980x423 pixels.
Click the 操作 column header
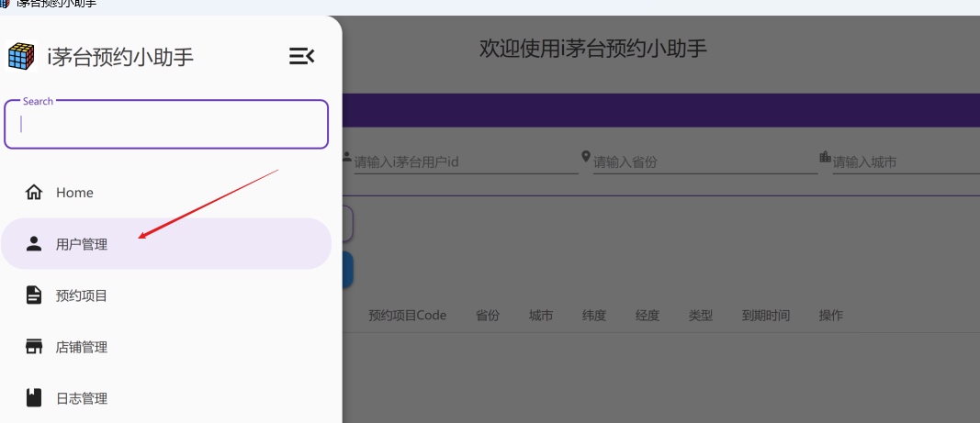pos(830,316)
